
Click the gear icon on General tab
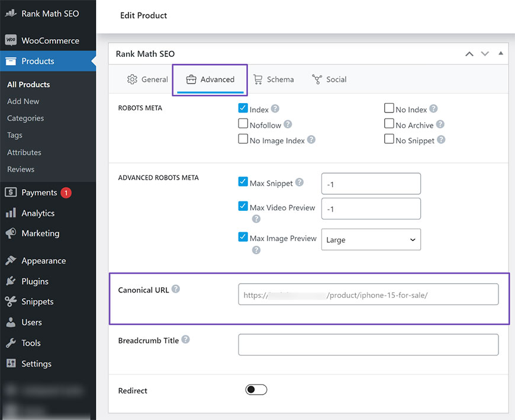click(x=132, y=79)
